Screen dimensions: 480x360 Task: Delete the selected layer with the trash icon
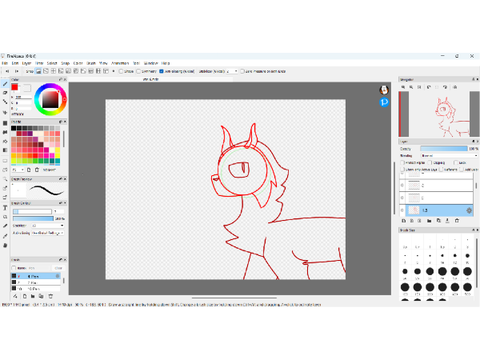click(x=457, y=221)
